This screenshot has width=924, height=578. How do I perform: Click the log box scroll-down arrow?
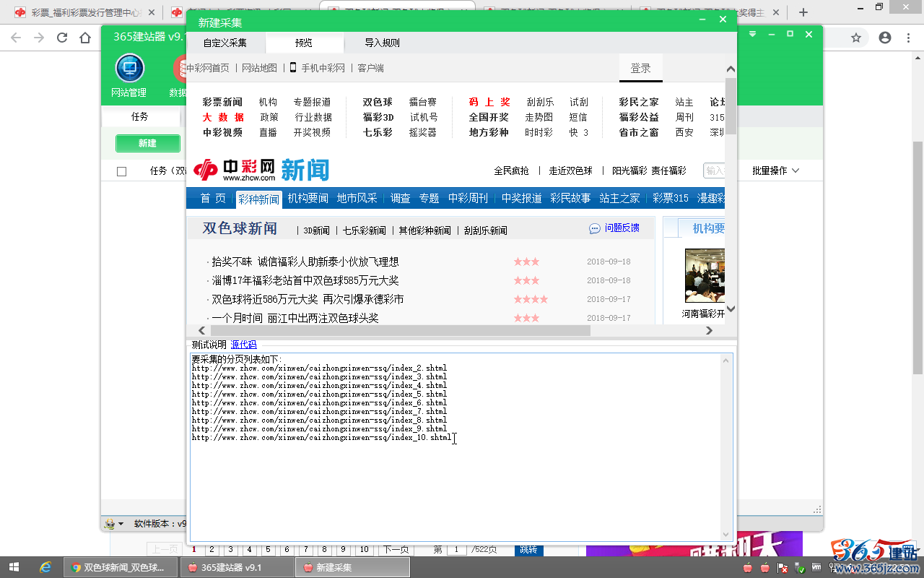click(x=727, y=534)
